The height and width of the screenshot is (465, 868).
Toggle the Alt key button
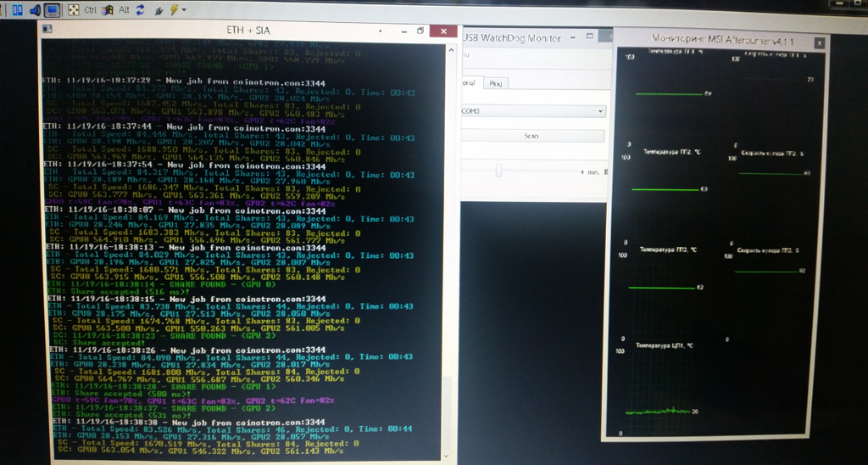(x=124, y=10)
